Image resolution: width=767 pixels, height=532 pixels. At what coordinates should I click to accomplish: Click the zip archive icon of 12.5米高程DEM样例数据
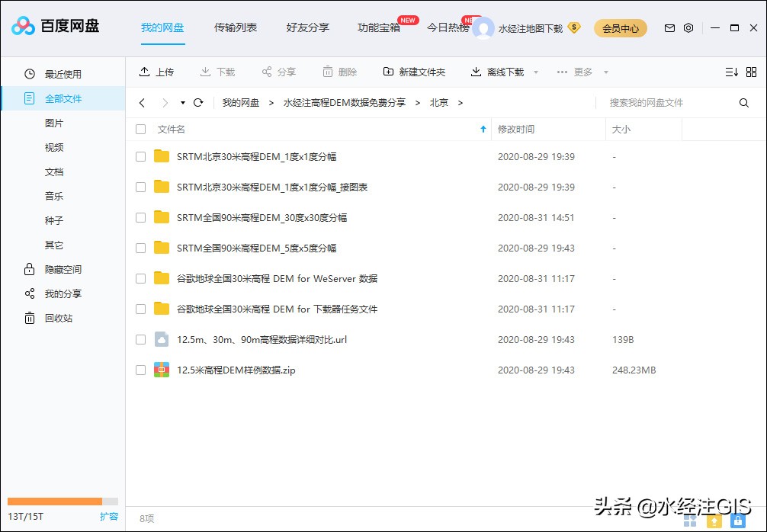click(162, 370)
